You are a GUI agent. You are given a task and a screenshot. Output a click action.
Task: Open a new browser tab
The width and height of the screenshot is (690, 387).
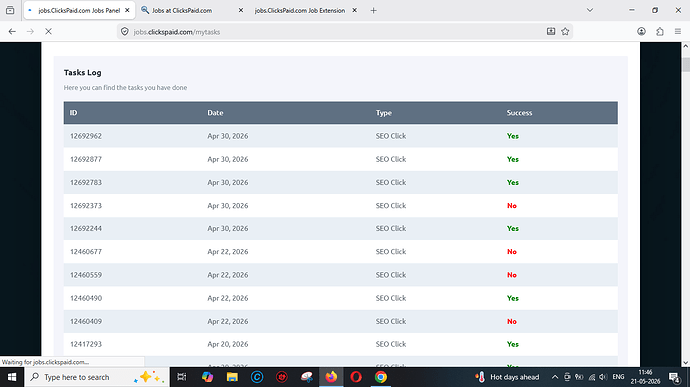[373, 10]
